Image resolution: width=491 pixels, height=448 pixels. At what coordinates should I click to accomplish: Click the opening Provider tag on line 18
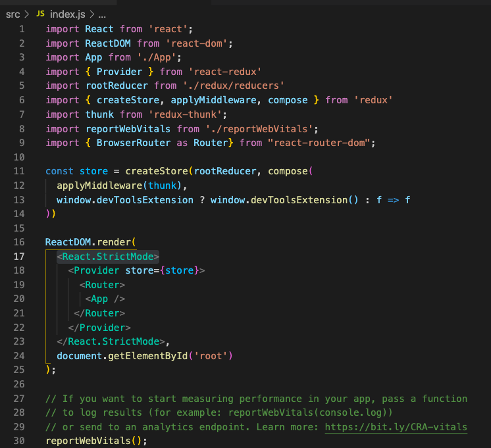(136, 270)
